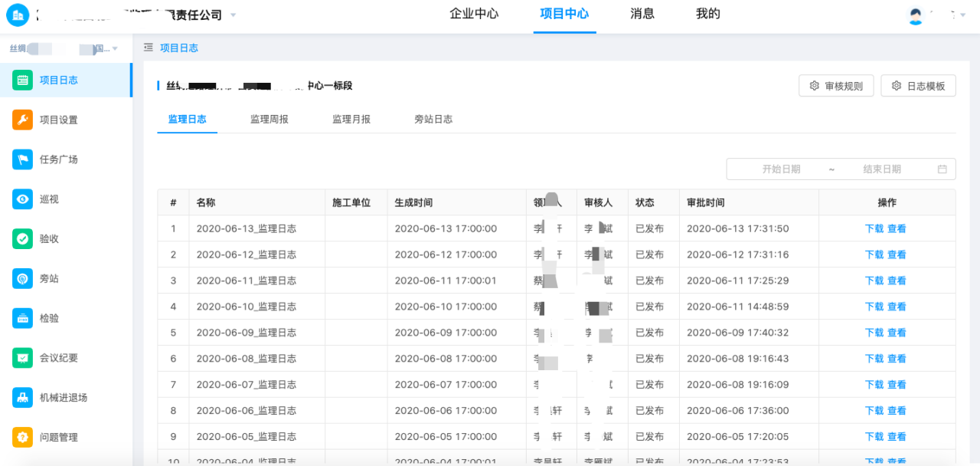The image size is (980, 466).
Task: Select the 监理日志 tab
Action: [x=188, y=120]
